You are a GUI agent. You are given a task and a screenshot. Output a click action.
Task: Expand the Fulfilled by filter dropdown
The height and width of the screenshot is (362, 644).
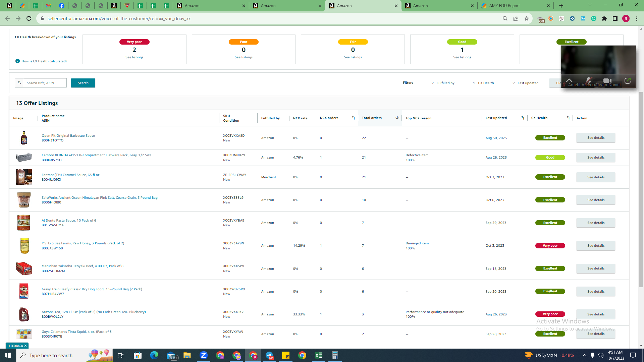click(443, 83)
